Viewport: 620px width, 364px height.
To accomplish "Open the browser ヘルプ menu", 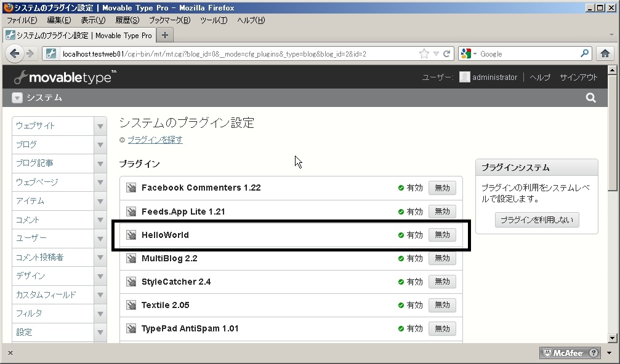I will click(x=251, y=20).
